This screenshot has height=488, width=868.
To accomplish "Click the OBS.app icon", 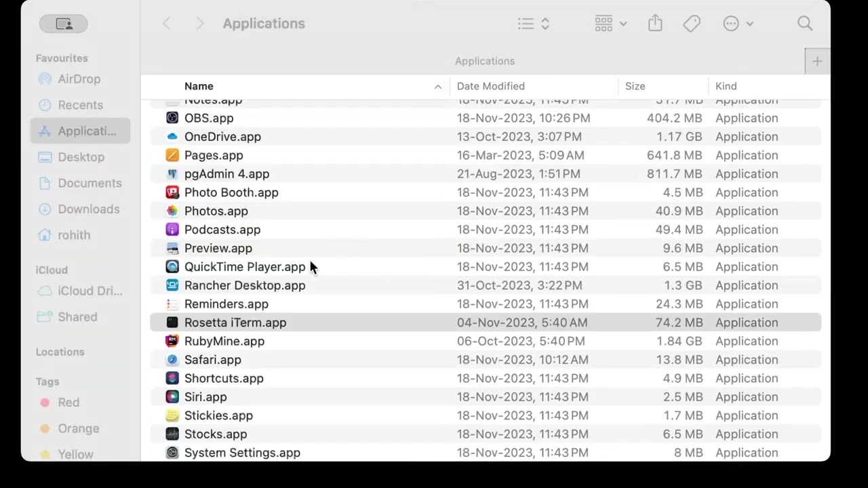I will [172, 118].
